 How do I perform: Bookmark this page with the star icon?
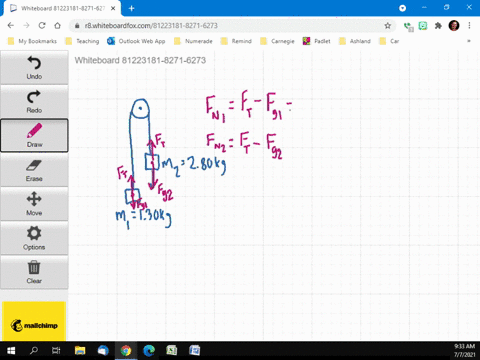387,26
